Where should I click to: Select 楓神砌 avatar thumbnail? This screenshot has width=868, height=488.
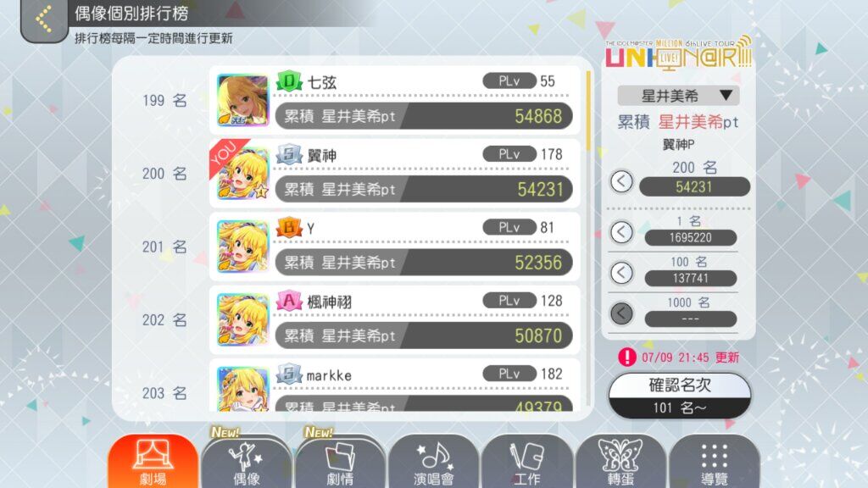click(242, 319)
